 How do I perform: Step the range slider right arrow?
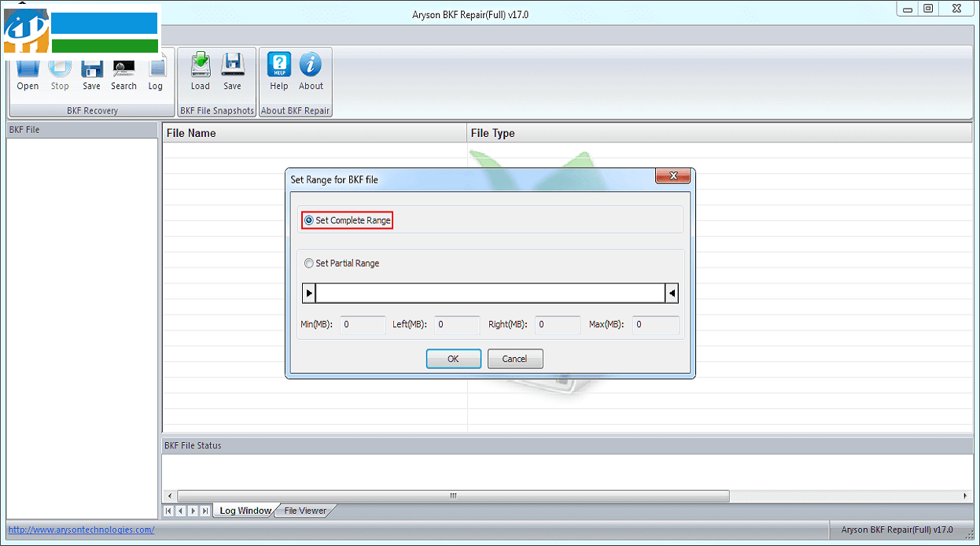point(672,293)
